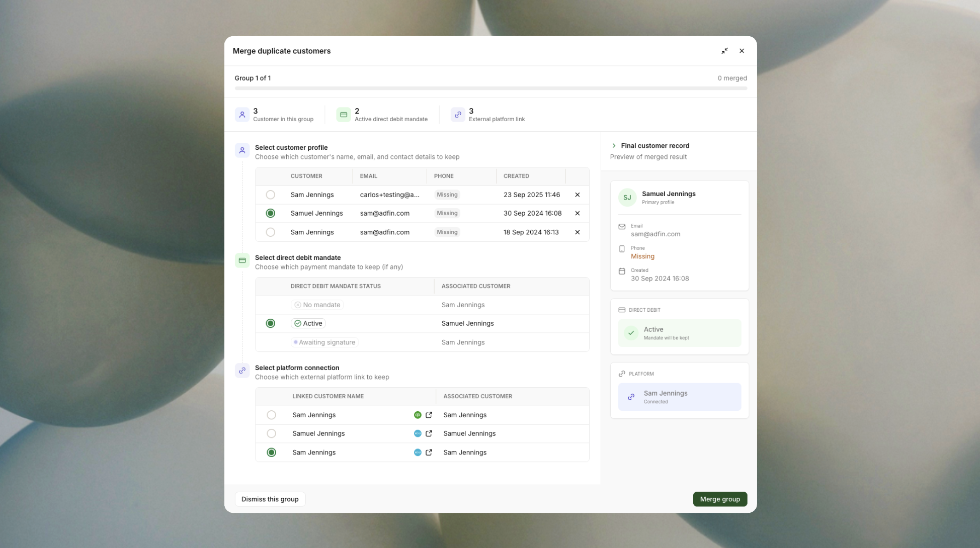Screen dimensions: 980x548
Task: Open external link for Samuel Jennings platform connection
Action: coord(429,433)
